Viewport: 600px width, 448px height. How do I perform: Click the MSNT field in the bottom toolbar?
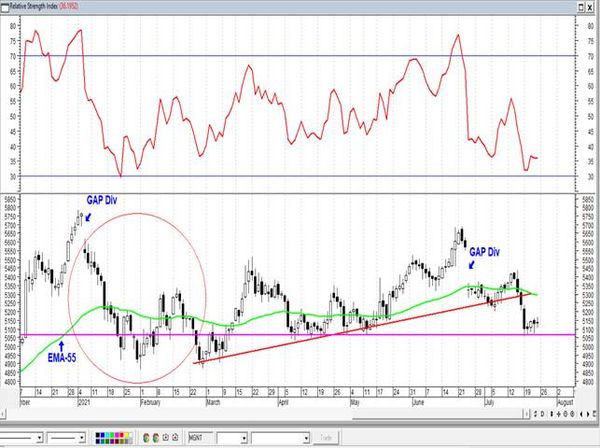pyautogui.click(x=201, y=438)
